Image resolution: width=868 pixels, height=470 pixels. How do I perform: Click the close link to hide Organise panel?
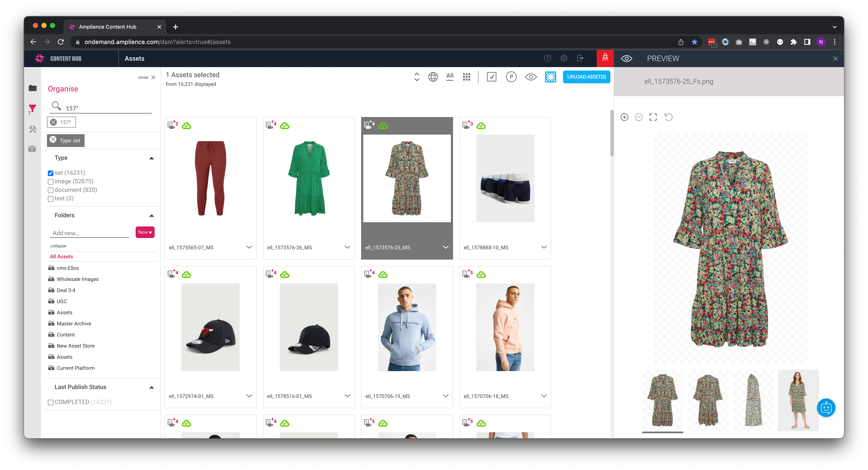(143, 77)
